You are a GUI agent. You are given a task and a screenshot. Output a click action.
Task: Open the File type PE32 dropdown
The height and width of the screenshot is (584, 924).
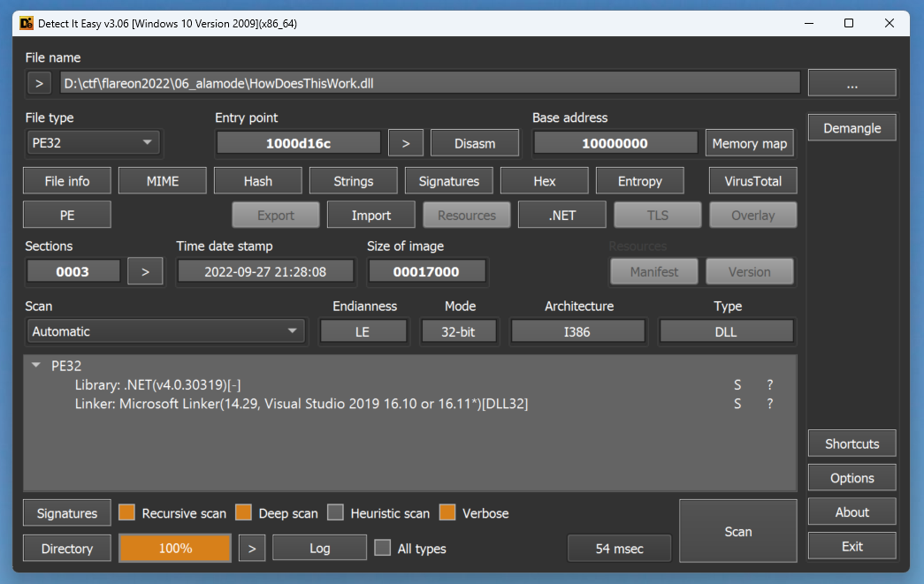click(x=93, y=143)
